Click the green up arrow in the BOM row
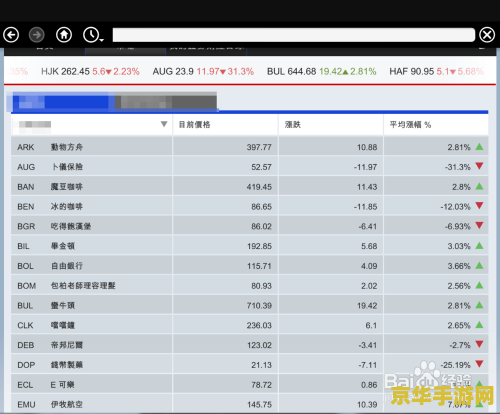500x414 pixels. (x=479, y=285)
